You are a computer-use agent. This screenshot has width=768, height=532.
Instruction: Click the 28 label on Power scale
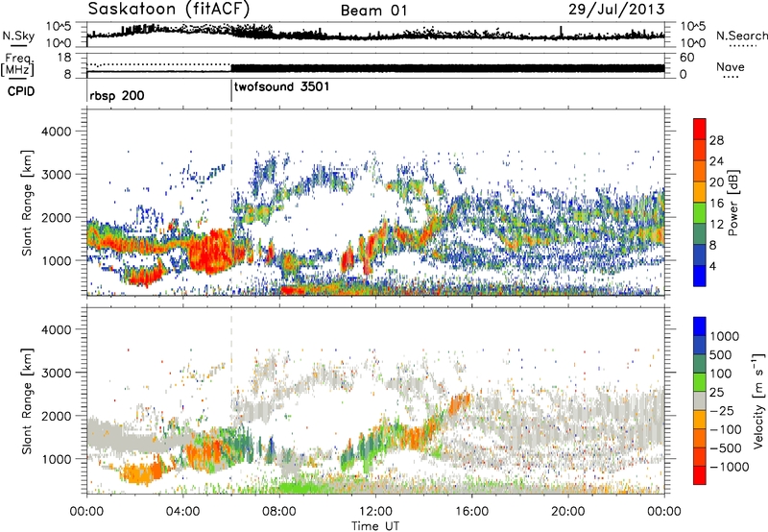click(716, 140)
